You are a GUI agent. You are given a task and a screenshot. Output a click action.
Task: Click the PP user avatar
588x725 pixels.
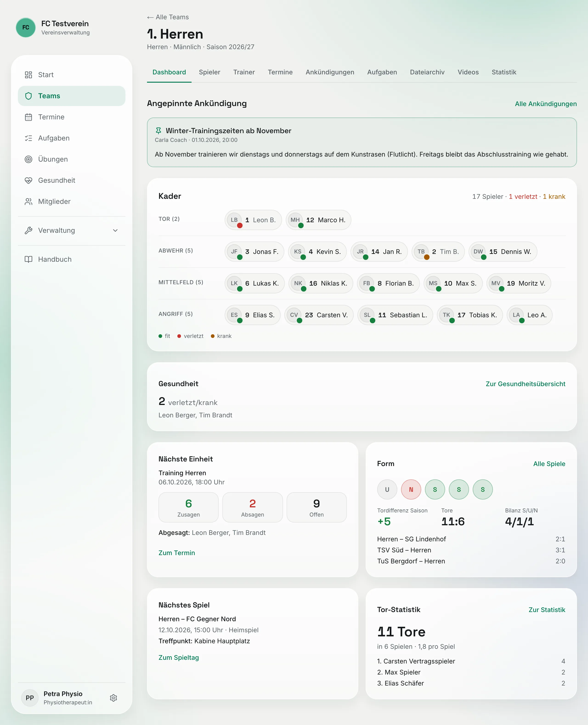30,698
